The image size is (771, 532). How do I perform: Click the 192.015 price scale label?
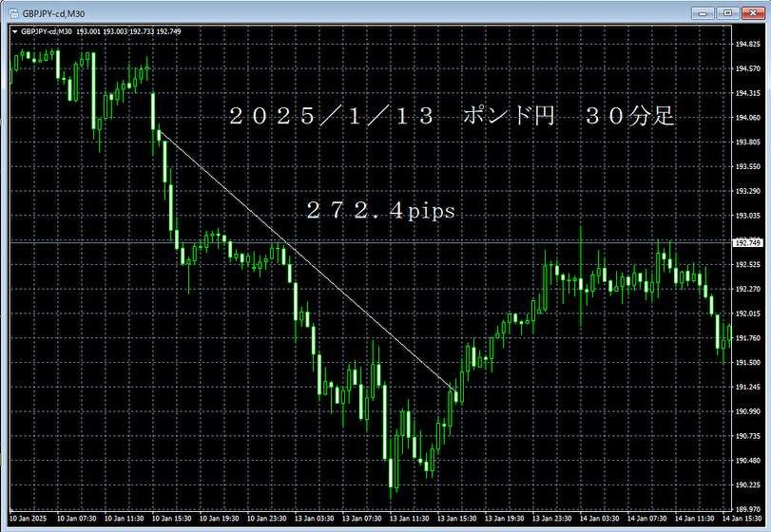[x=747, y=313]
